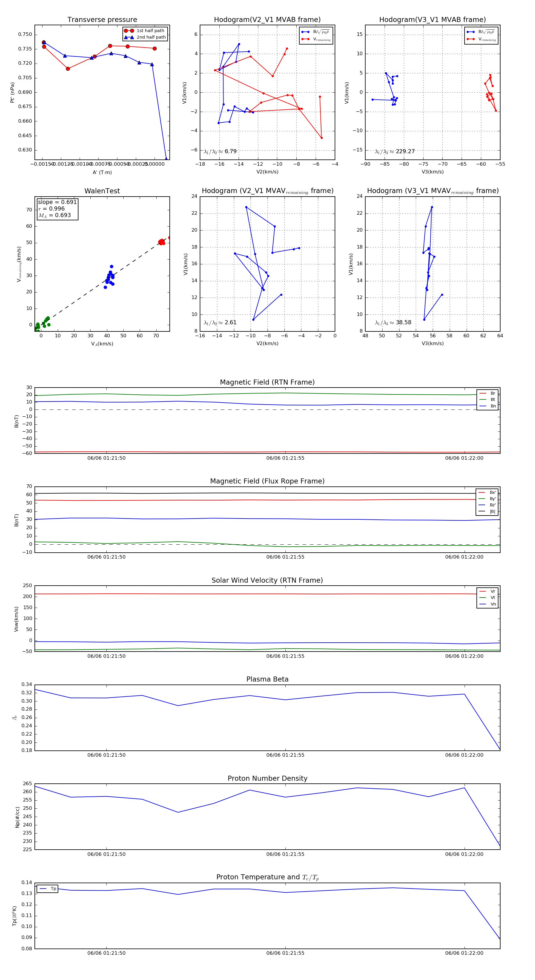Click the 'Pt' (nPa)' y-axis label
The image size is (535, 980).
[x=12, y=92]
